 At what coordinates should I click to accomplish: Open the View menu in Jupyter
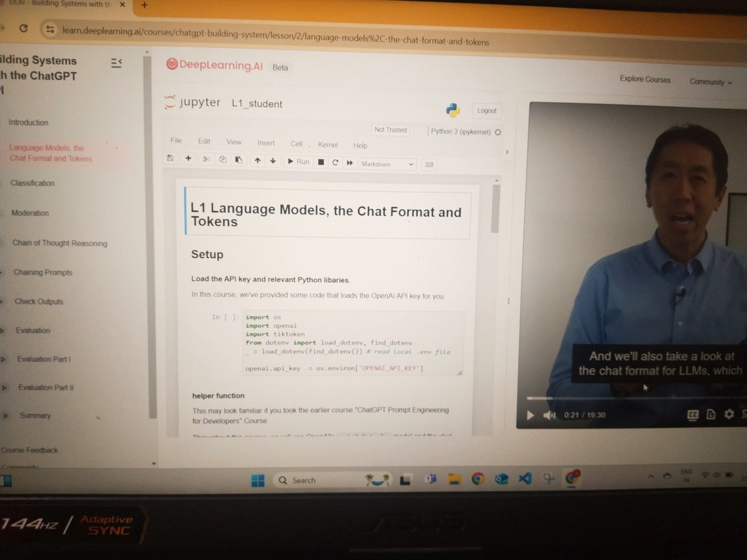[x=233, y=142]
